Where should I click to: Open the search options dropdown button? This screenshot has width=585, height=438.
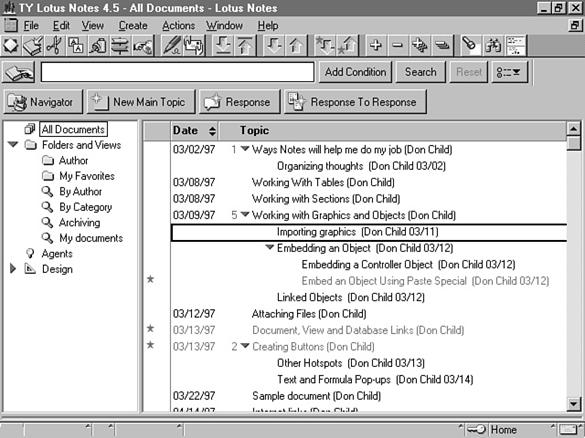point(509,72)
